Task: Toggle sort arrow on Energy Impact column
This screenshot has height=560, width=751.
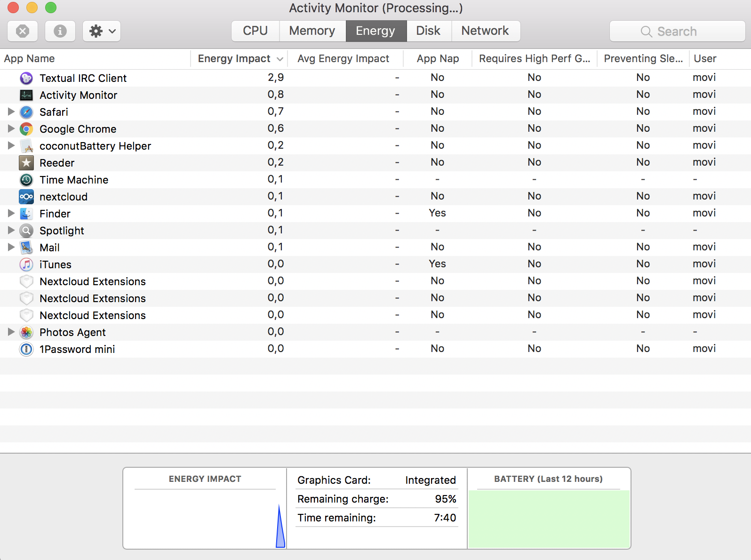Action: pos(280,59)
